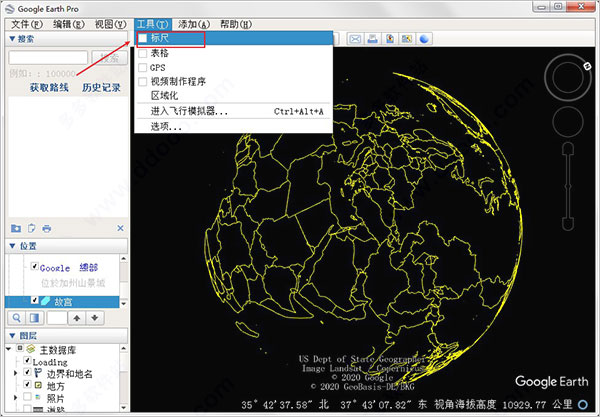Open the 视图(V) menu

(x=111, y=24)
